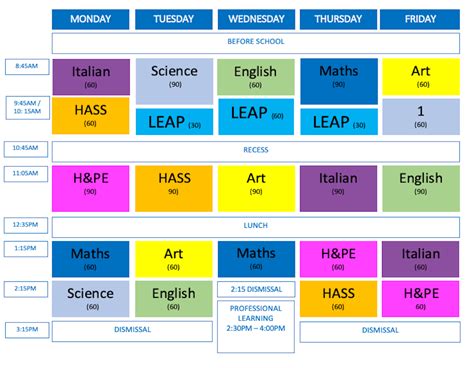This screenshot has width=474, height=368.
Task: Select Friday's block labeled 1 (60)
Action: (x=421, y=116)
